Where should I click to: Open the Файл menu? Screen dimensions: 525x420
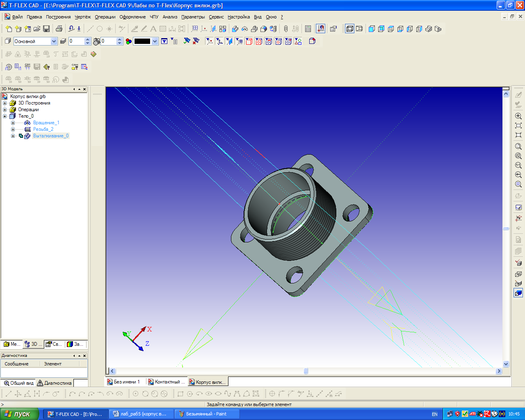click(17, 17)
